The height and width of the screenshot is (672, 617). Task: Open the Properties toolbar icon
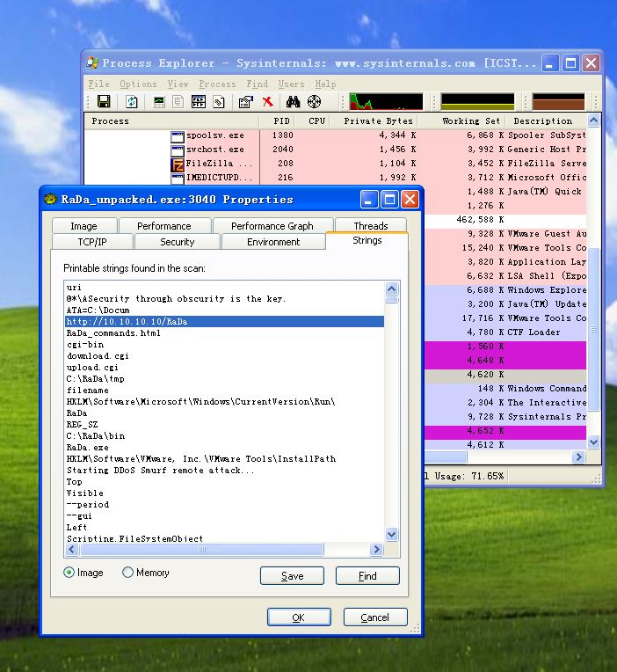click(x=246, y=101)
